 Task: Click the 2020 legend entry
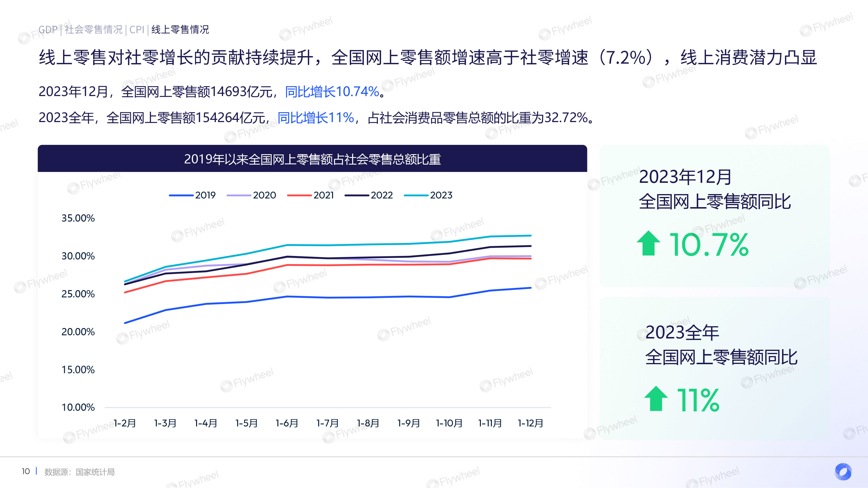[x=251, y=195]
